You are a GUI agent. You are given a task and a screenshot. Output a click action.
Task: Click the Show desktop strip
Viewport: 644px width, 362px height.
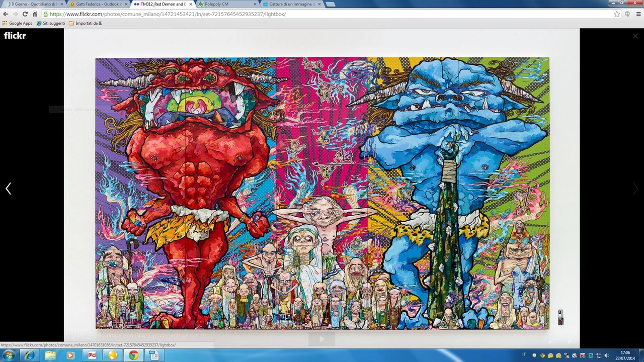point(641,355)
